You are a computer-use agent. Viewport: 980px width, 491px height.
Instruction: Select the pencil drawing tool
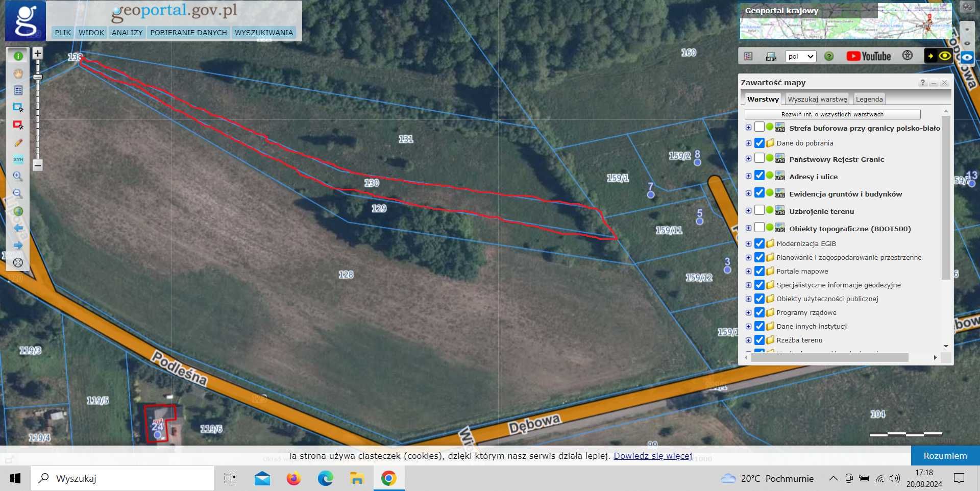point(18,142)
